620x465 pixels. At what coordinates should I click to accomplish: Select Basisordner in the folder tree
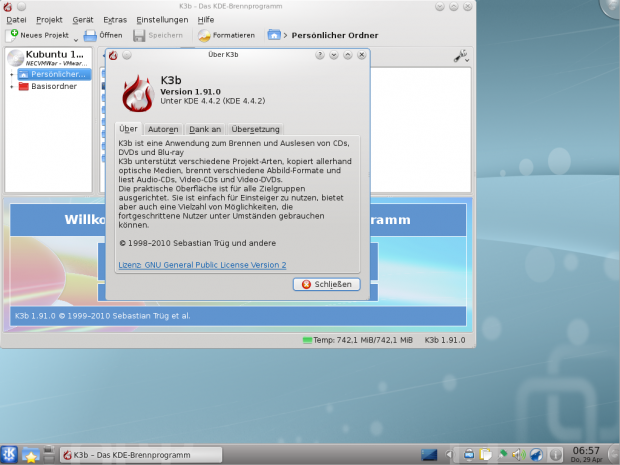pos(48,86)
